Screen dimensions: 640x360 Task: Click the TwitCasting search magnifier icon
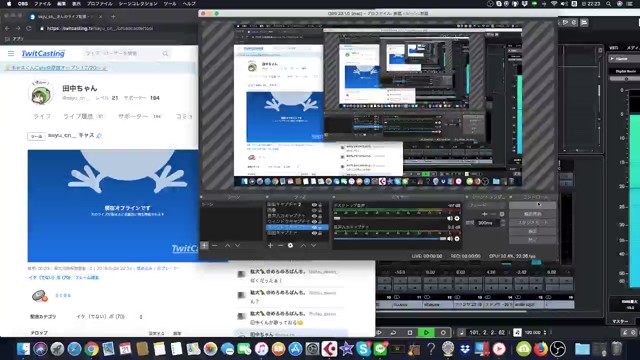[x=165, y=53]
